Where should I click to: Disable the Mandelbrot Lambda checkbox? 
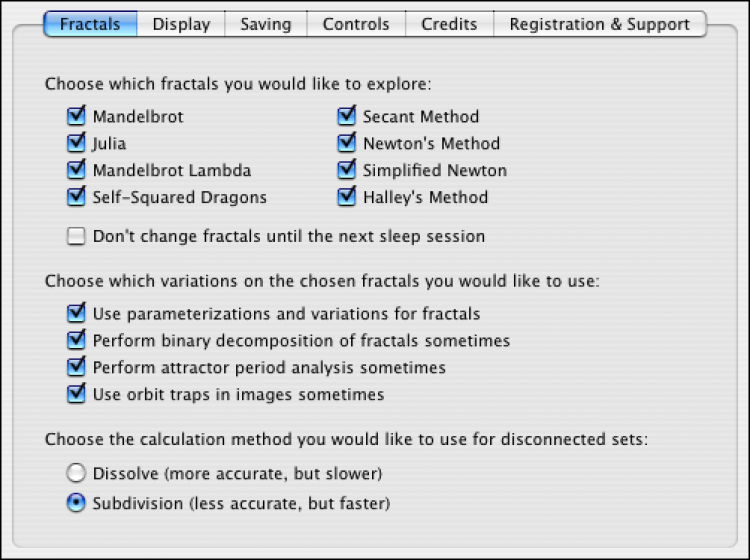click(77, 171)
